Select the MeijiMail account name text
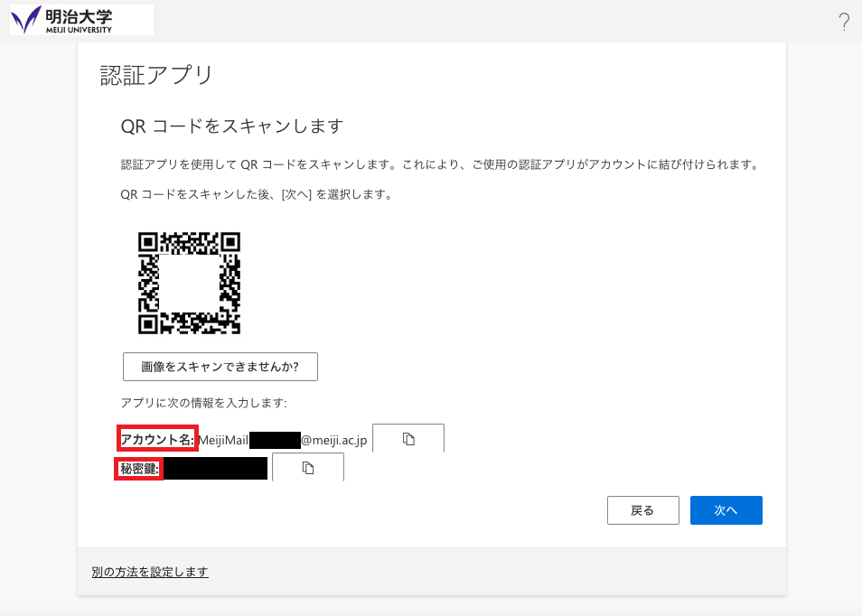Screen dimensions: 862x616 [x=283, y=440]
